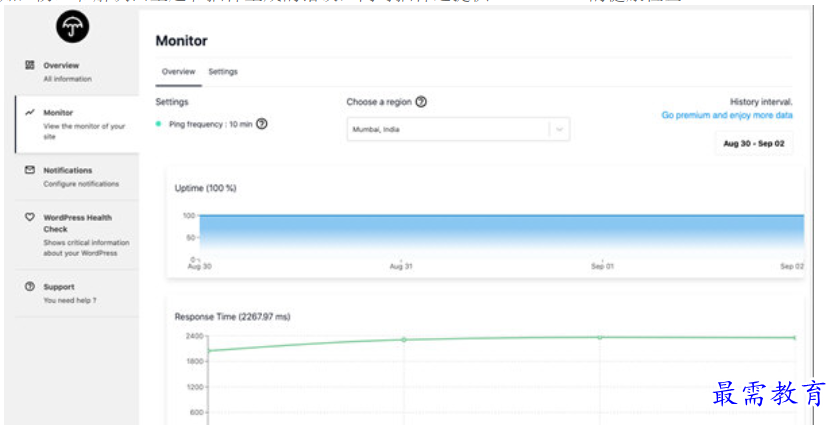Switch to the Overview tab
834x425 pixels.
tap(179, 72)
